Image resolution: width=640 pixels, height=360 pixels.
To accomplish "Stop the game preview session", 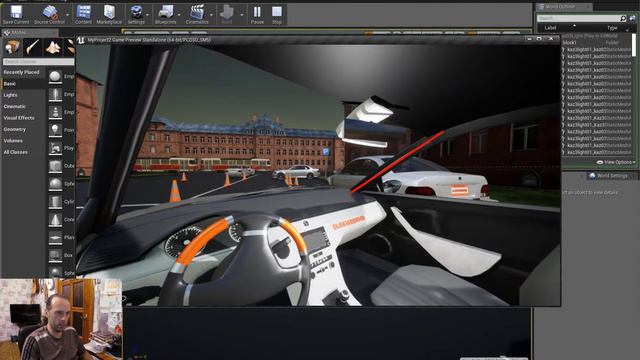I will point(277,14).
